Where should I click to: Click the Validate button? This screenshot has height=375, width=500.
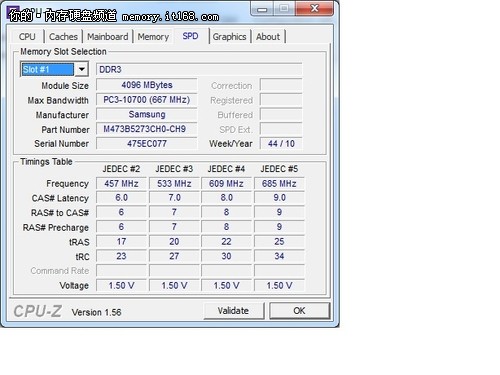point(234,311)
